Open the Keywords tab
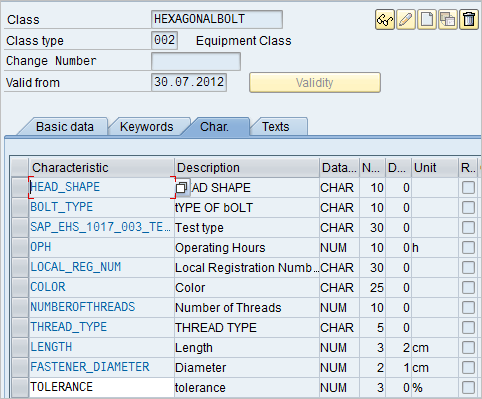 (147, 127)
